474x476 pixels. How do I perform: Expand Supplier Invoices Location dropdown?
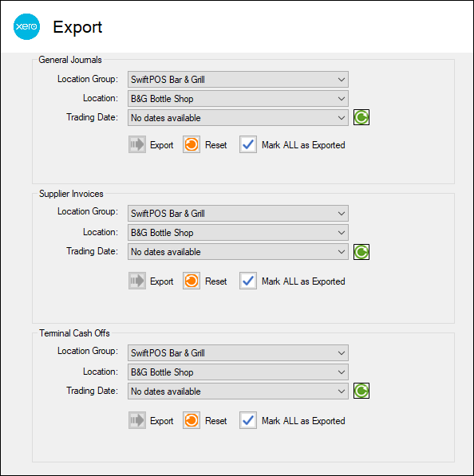(x=238, y=233)
